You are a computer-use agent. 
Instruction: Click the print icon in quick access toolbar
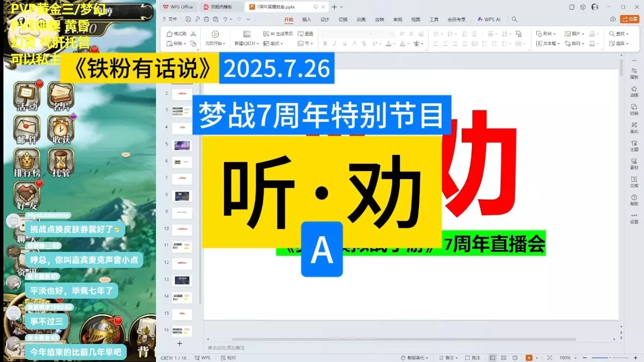pos(206,20)
